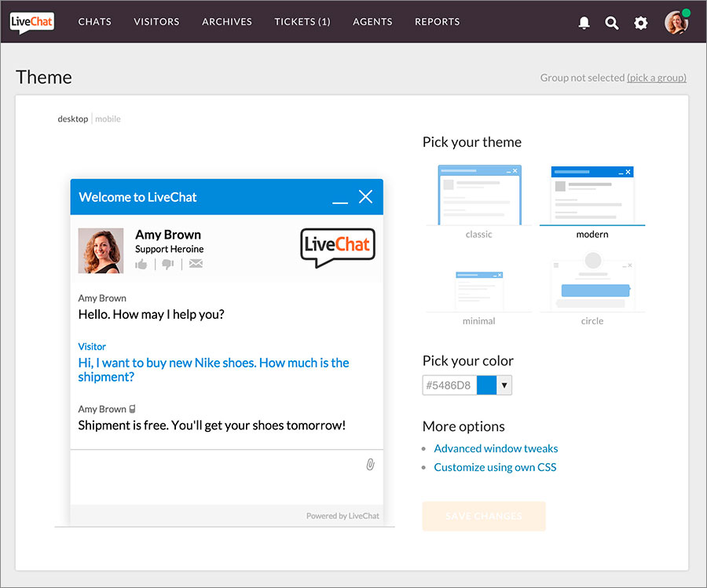707x588 pixels.
Task: Click the Welcome to LiveChat title bar text
Action: 137,197
